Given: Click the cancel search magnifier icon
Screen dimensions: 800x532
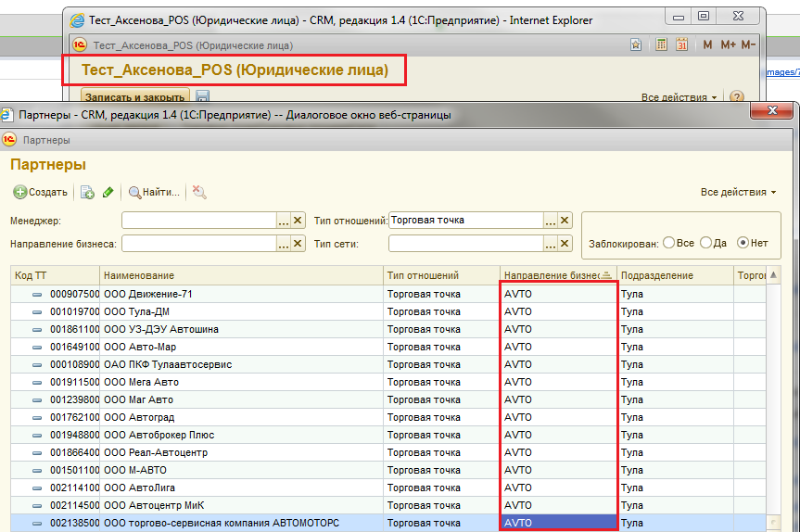Looking at the screenshot, I should tap(199, 192).
